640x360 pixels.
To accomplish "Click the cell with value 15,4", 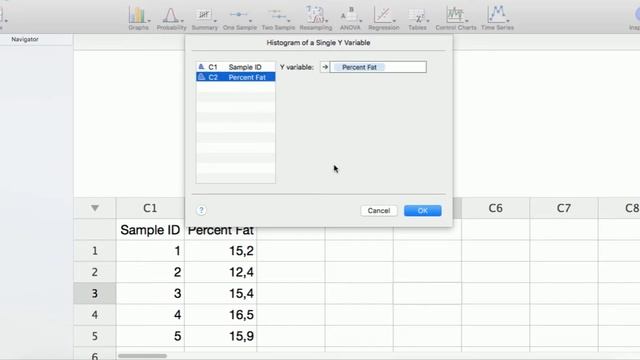I will pyautogui.click(x=221, y=293).
